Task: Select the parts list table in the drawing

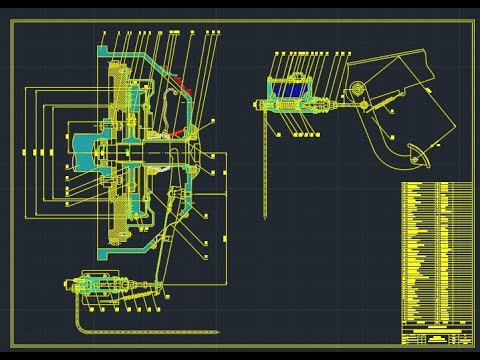Action: pos(437,252)
